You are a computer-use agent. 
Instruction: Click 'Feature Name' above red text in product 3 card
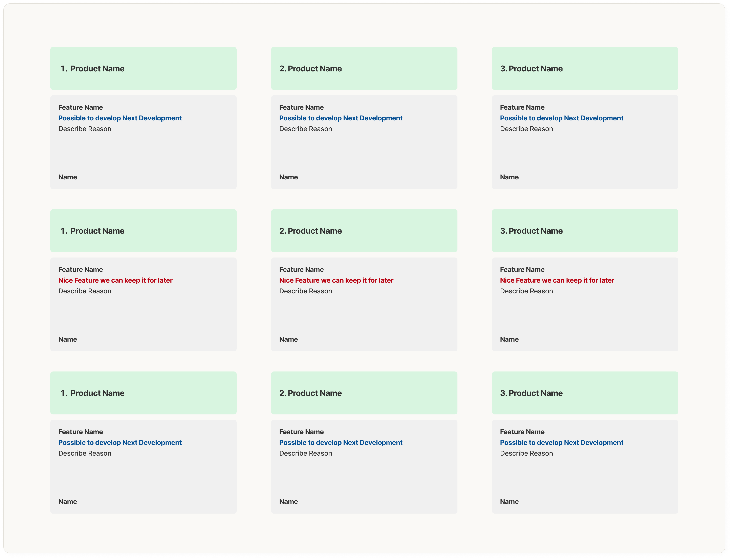coord(522,270)
